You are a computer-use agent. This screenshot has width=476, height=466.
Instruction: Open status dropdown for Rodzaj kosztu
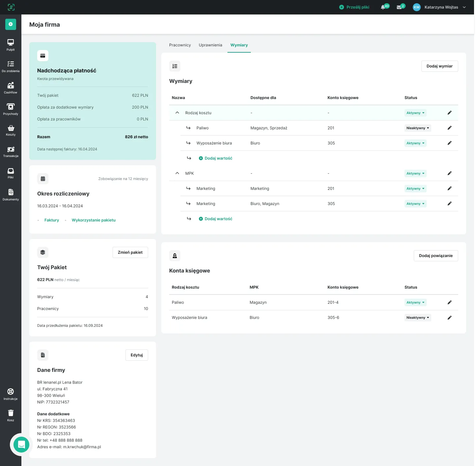tap(415, 113)
